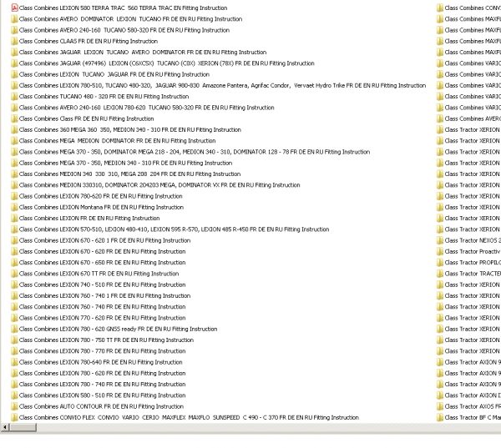Image resolution: width=501 pixels, height=448 pixels.
Task: Select folder icon for 360 MEGA 360 350
Action: click(14, 129)
